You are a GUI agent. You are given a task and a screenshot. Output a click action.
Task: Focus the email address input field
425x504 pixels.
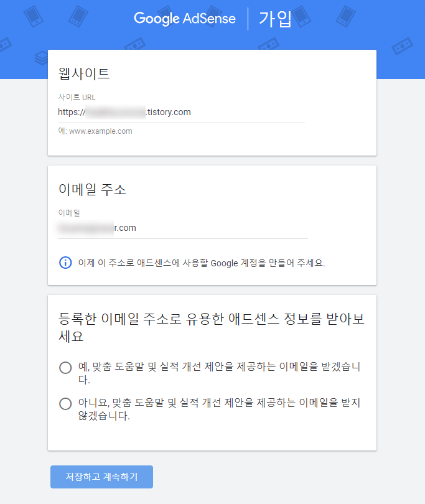[x=183, y=228]
